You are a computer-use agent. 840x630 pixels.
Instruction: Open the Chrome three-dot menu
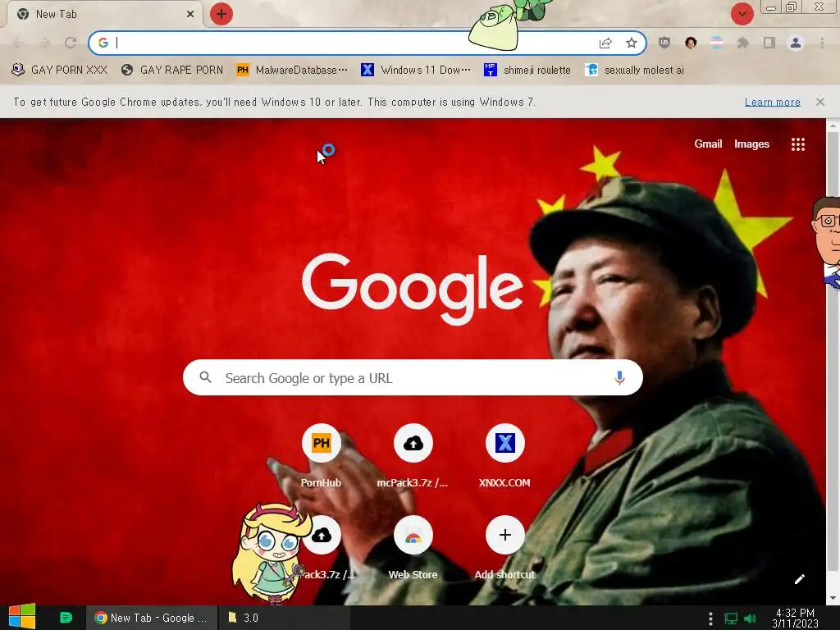point(822,43)
